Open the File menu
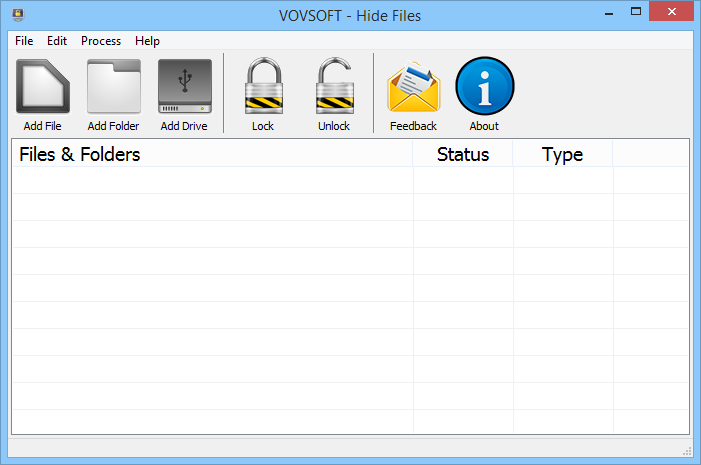 pyautogui.click(x=24, y=41)
